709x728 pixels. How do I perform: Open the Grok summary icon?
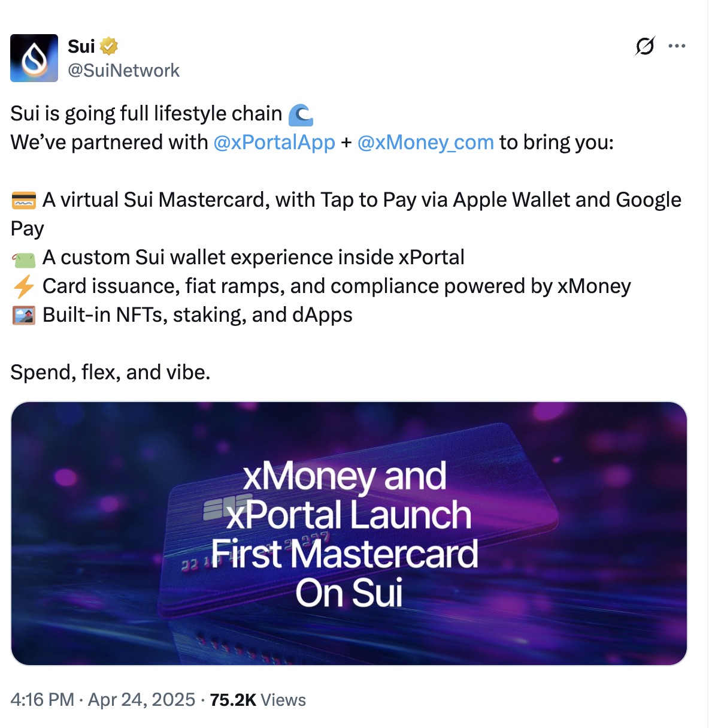pos(644,46)
